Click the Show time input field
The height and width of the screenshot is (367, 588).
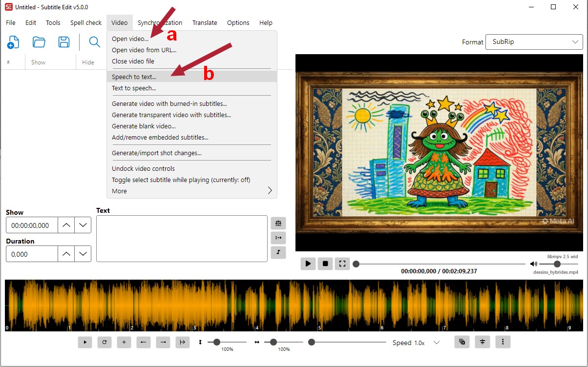32,225
